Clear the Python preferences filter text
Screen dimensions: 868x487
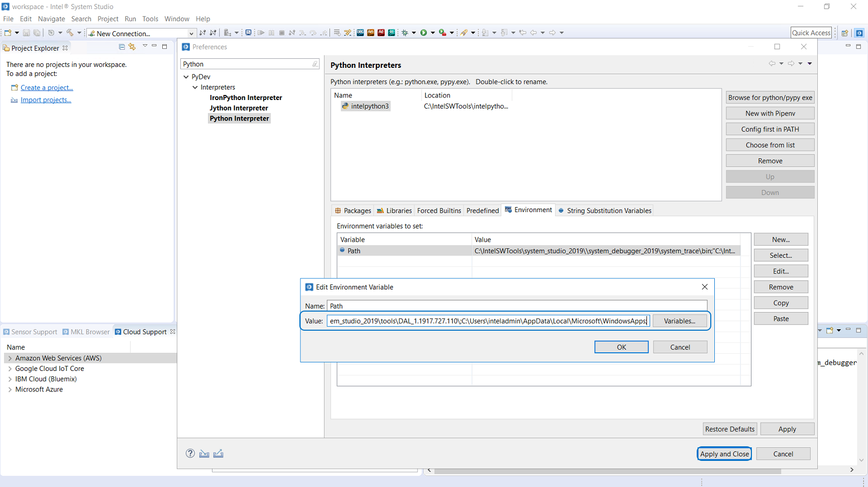point(315,64)
